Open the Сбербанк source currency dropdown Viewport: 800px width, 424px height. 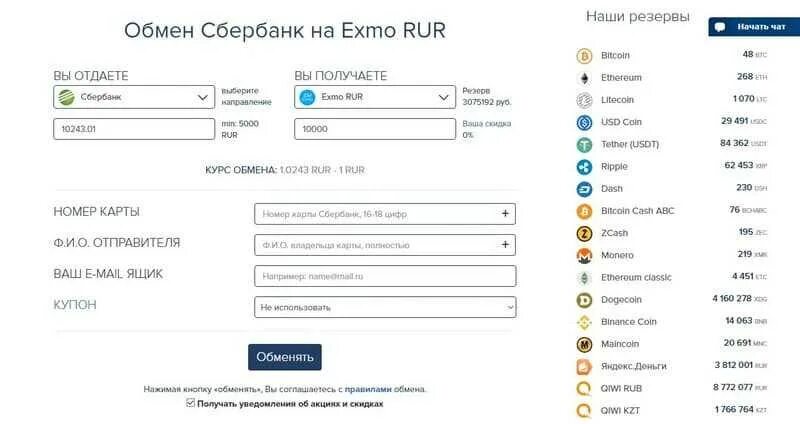point(134,97)
